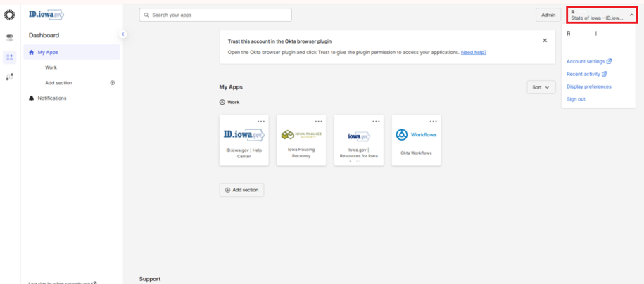This screenshot has height=284, width=644.
Task: Click the Support heading at the bottom
Action: (x=150, y=279)
